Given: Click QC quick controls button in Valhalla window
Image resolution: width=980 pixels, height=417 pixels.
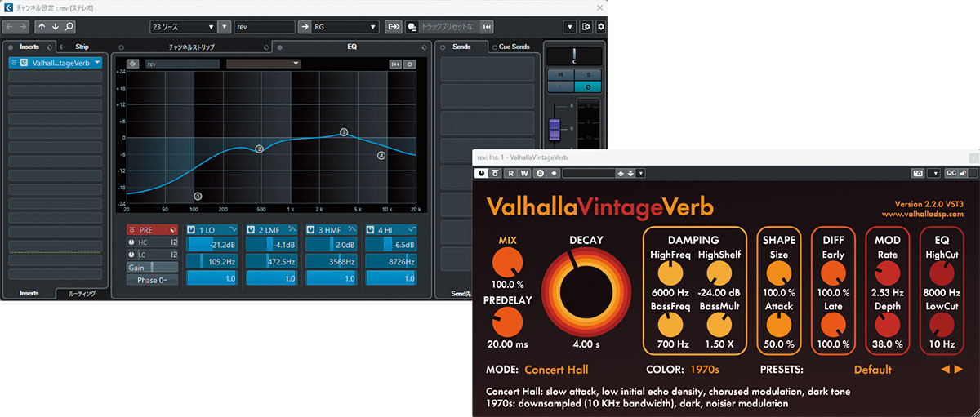Looking at the screenshot, I should pyautogui.click(x=951, y=173).
